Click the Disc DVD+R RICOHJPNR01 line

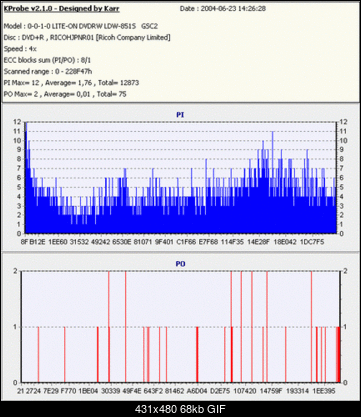pyautogui.click(x=87, y=37)
